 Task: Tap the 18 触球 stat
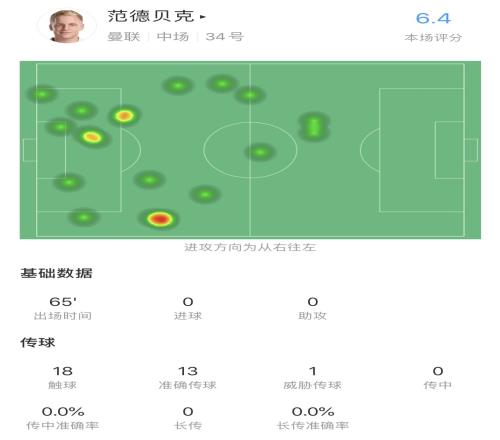(63, 377)
